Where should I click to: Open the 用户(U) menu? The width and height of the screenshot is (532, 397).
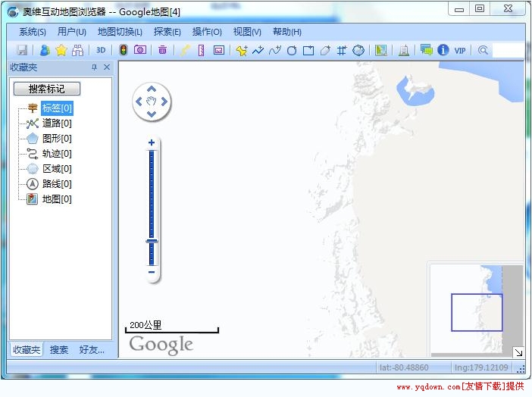(x=72, y=32)
